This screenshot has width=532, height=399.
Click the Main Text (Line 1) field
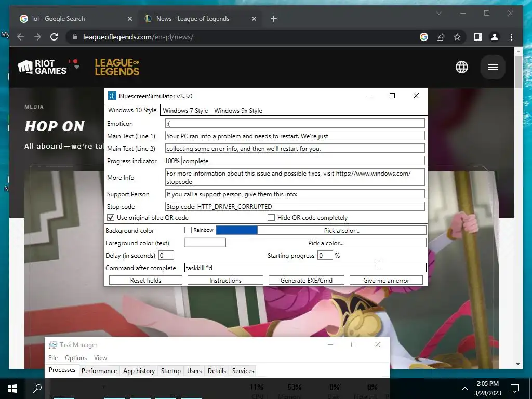[x=295, y=136]
